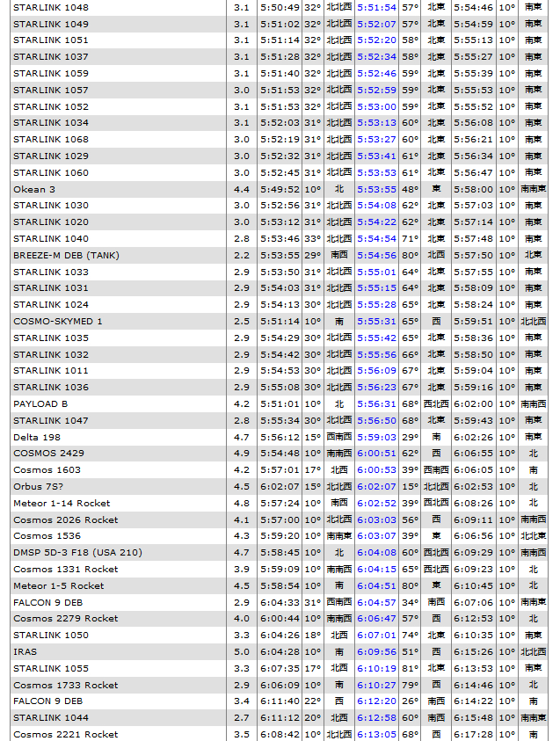The width and height of the screenshot is (560, 741).
Task: Open the Delta 198 pass link 5:59:03
Action: pos(376,437)
